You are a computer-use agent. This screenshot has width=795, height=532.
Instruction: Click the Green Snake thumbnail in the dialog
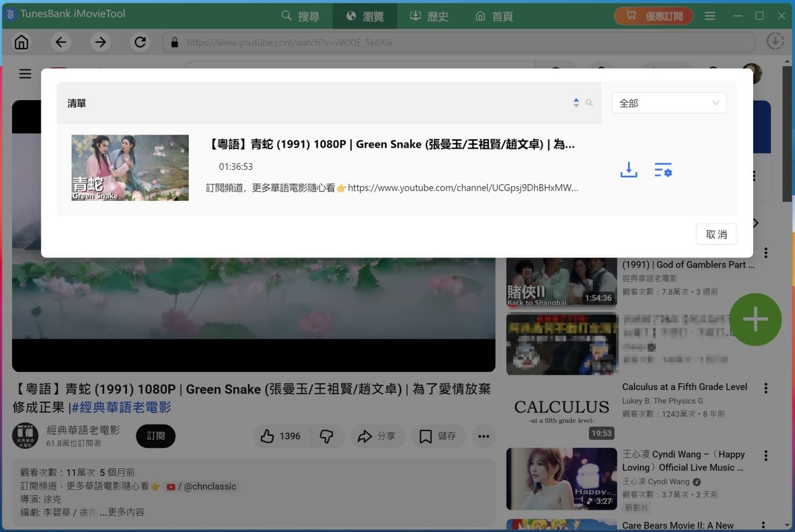point(129,167)
